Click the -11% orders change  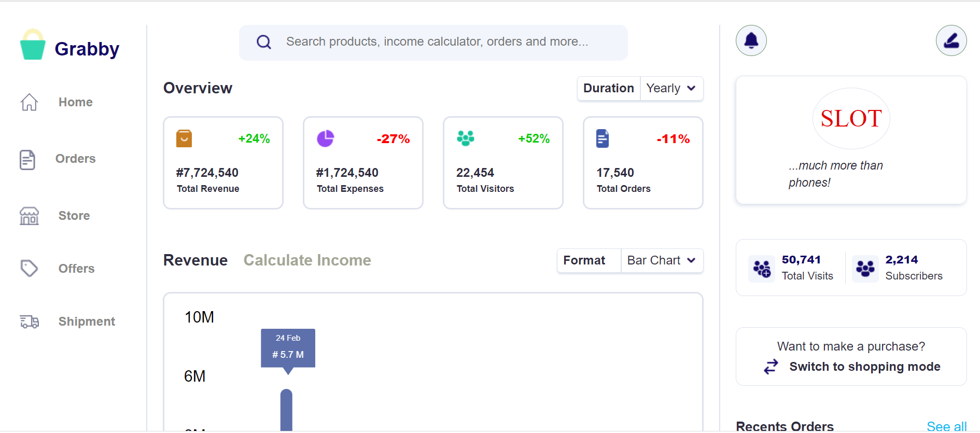pos(674,139)
